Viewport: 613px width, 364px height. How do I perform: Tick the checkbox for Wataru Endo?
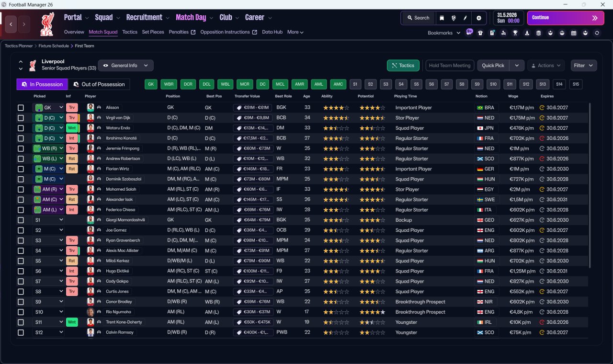[x=21, y=128]
